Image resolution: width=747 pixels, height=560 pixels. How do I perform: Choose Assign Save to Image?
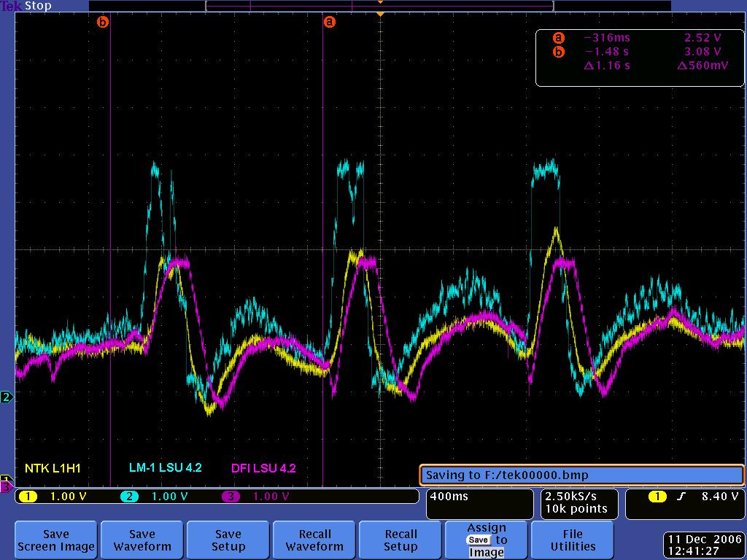click(x=487, y=540)
